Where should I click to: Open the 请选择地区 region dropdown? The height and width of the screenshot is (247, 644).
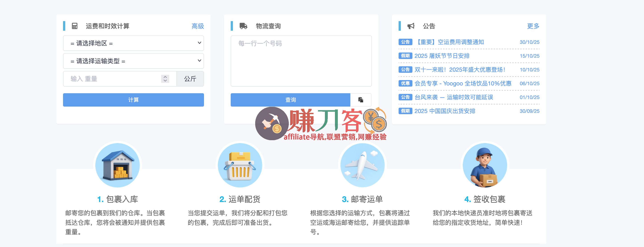coord(133,43)
